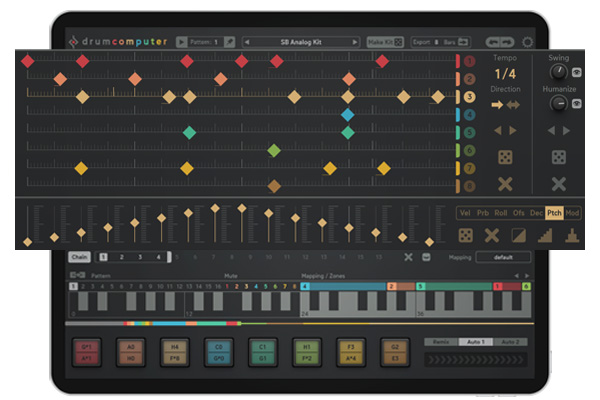
Task: Click the Humanize knob
Action: [x=558, y=103]
